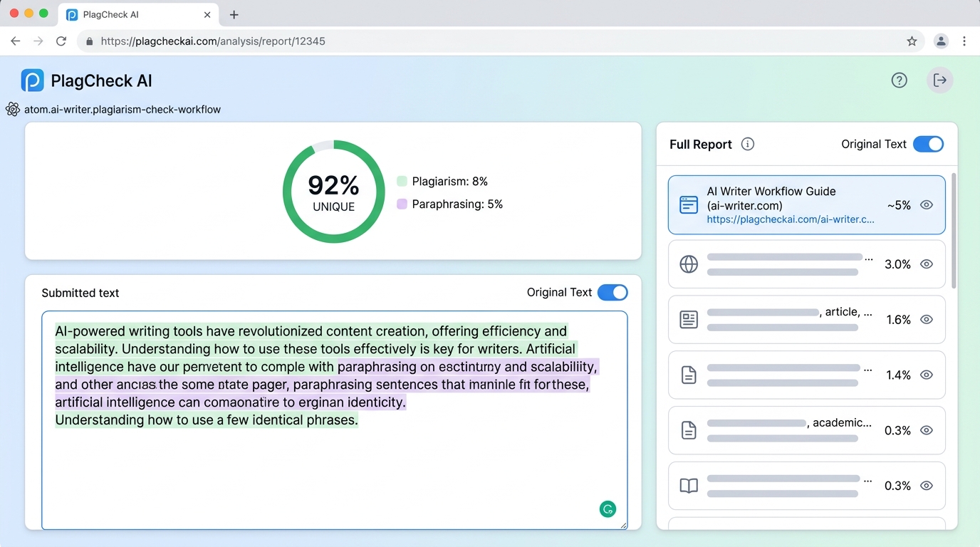Open a new browser tab
Screen dimensions: 980x547
click(x=234, y=14)
